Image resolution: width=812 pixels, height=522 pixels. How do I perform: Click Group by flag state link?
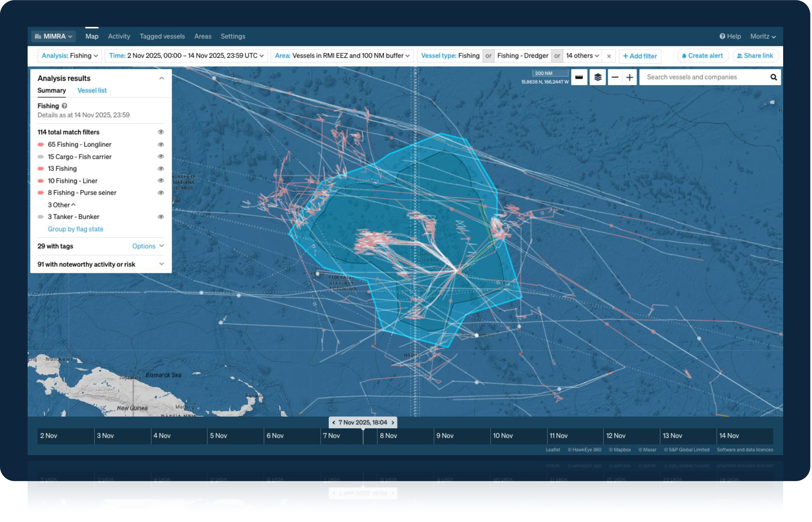click(x=76, y=229)
